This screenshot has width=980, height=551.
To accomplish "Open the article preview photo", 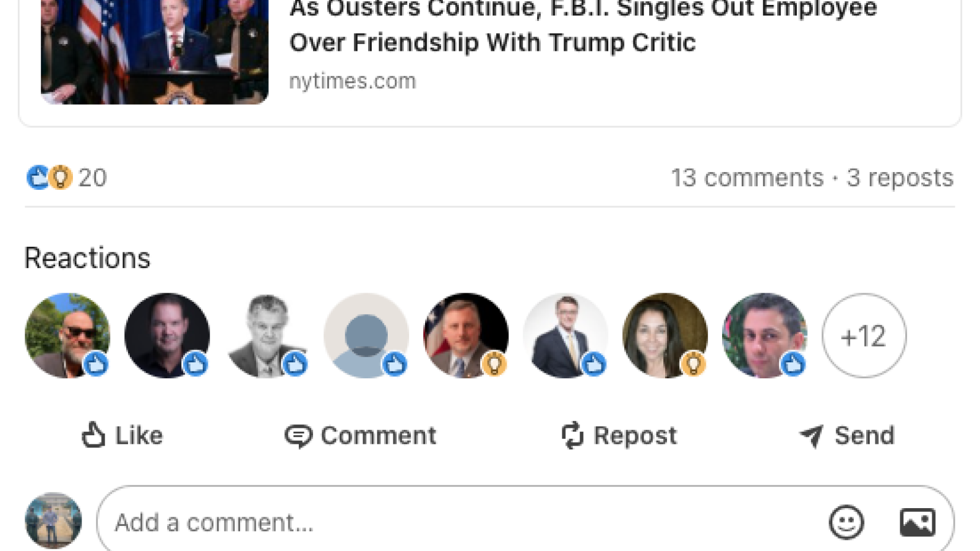I will pyautogui.click(x=154, y=51).
